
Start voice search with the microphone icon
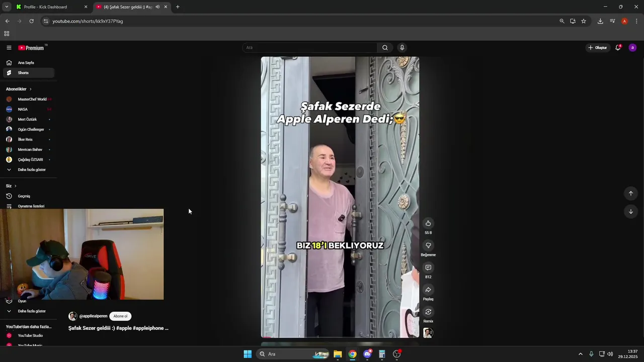tap(401, 48)
